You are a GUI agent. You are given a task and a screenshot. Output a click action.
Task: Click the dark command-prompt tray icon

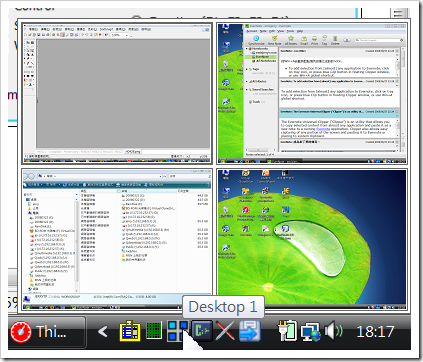[202, 331]
